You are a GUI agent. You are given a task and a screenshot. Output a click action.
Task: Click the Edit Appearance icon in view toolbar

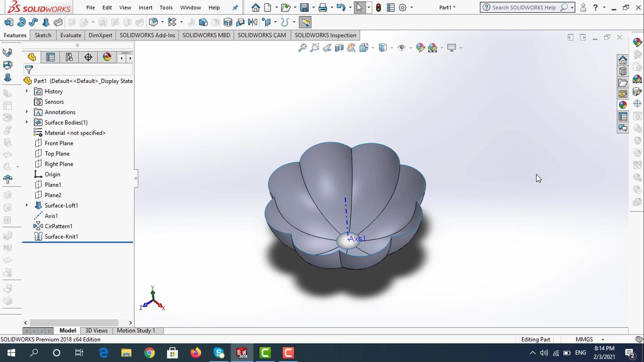coord(420,48)
